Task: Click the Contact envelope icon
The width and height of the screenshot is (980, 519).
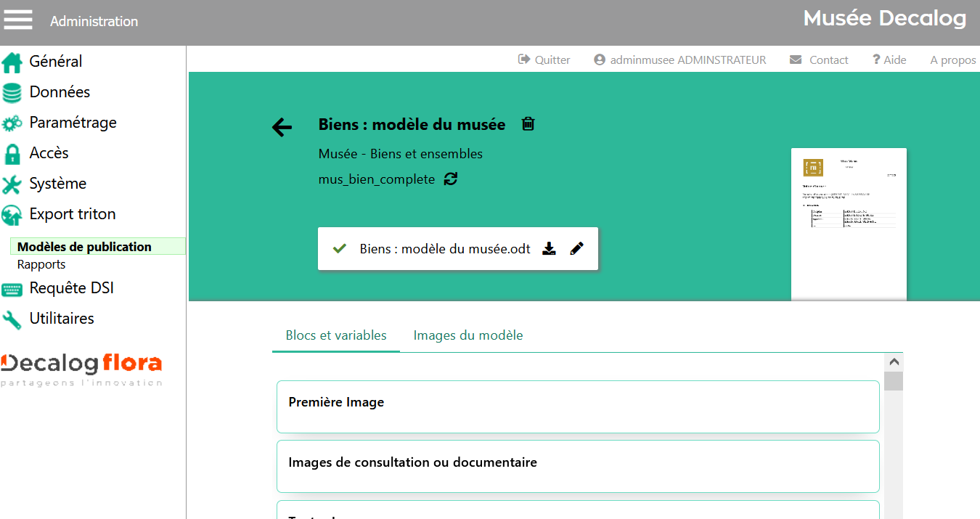Action: pyautogui.click(x=796, y=60)
